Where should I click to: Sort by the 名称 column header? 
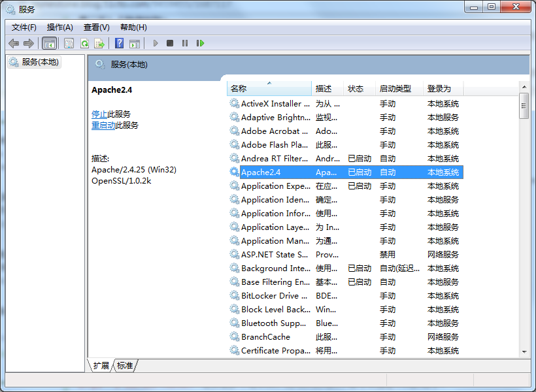[269, 88]
